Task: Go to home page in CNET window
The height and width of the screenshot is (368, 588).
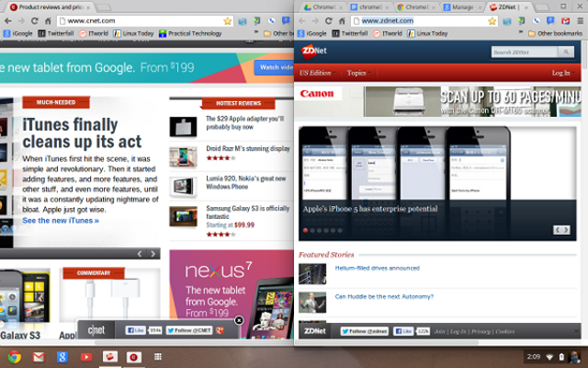Action: click(48, 21)
